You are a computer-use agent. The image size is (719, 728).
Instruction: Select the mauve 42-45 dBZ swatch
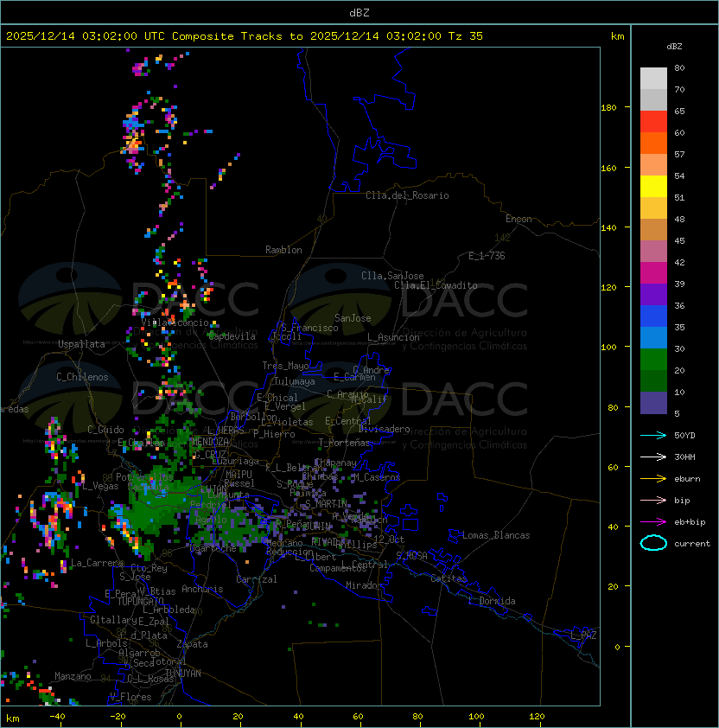(653, 252)
